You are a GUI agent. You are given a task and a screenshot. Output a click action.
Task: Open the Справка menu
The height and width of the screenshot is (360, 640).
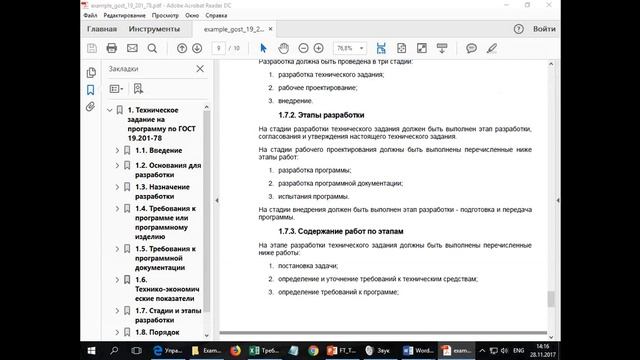(216, 16)
